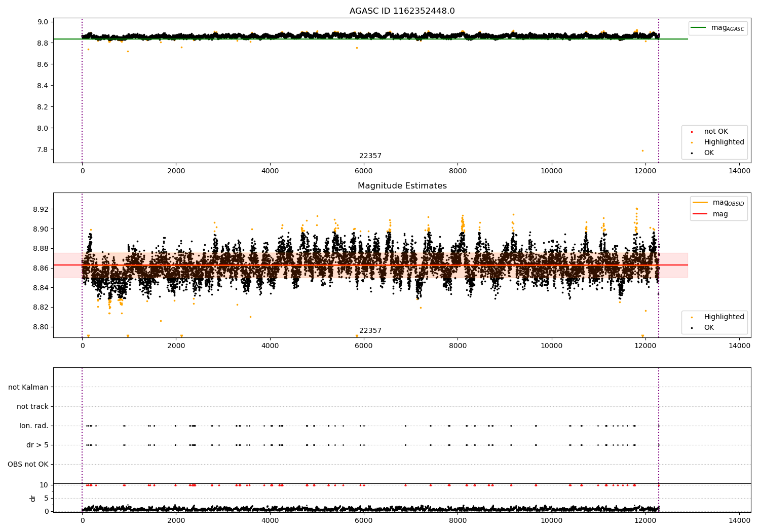
Task: Click the 8.92 y-axis tick label
Action: pos(41,209)
